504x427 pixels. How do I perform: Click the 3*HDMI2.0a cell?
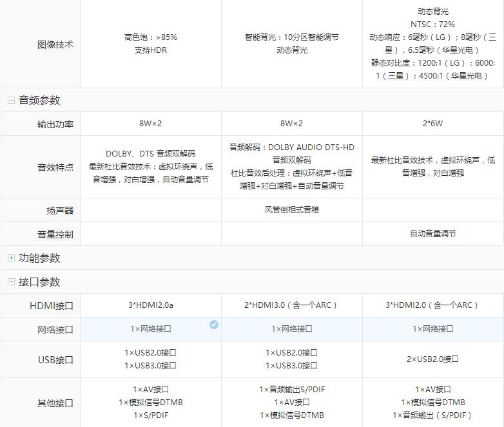150,305
